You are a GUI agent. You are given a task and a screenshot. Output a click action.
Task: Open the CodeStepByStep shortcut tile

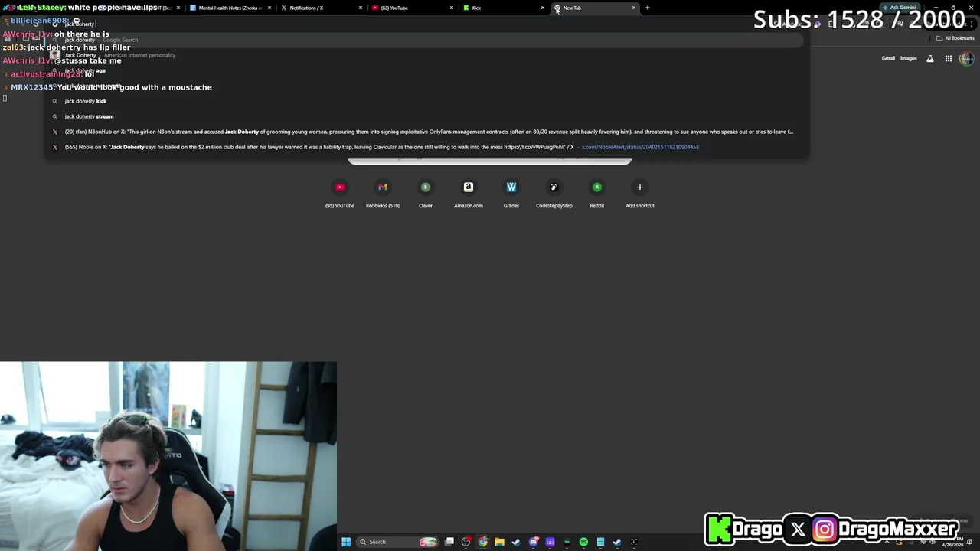(554, 193)
